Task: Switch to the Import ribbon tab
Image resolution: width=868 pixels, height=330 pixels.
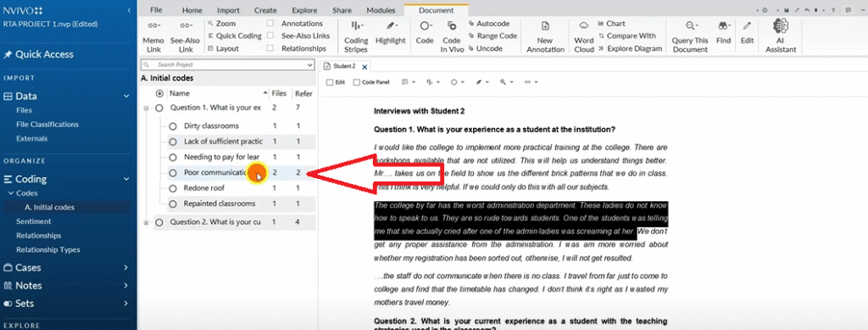Action: coord(228,10)
